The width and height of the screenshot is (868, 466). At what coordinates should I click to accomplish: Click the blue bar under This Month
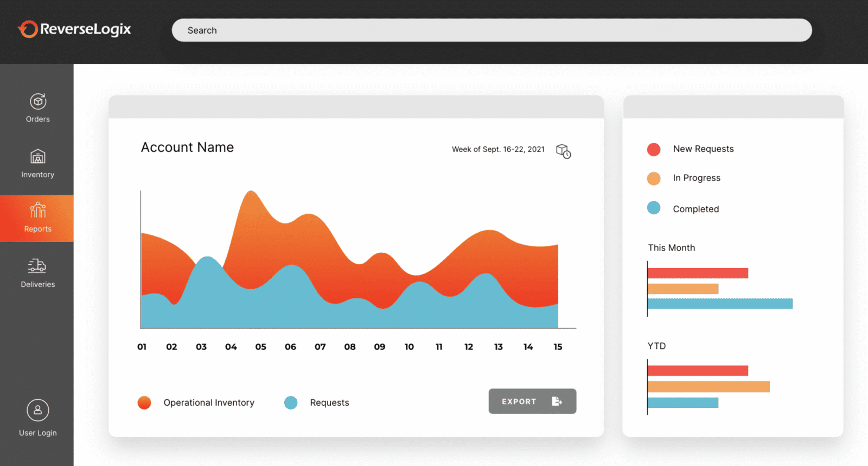720,304
